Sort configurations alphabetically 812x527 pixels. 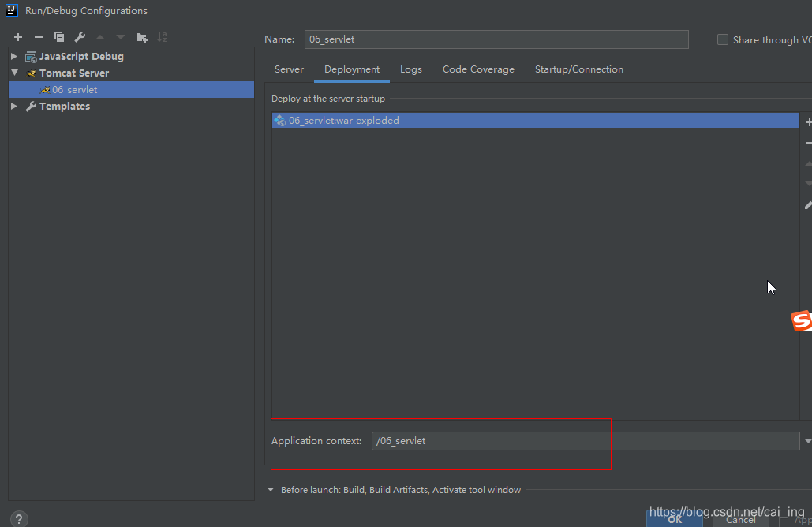click(162, 37)
